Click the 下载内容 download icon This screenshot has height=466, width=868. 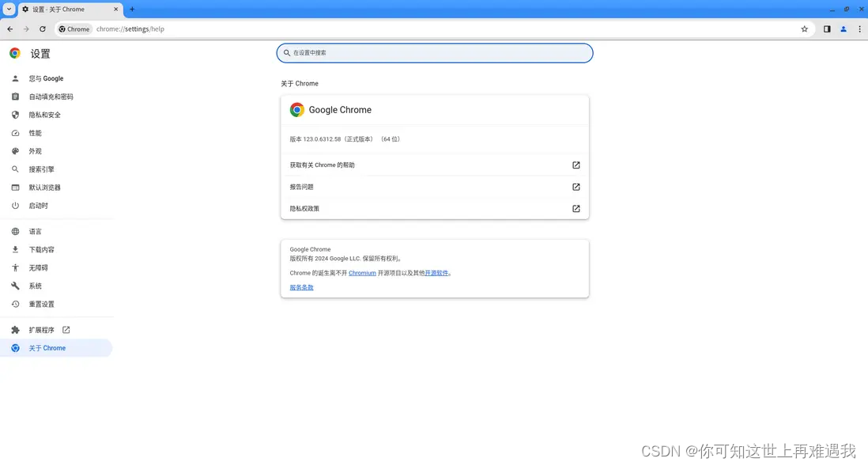pyautogui.click(x=16, y=249)
